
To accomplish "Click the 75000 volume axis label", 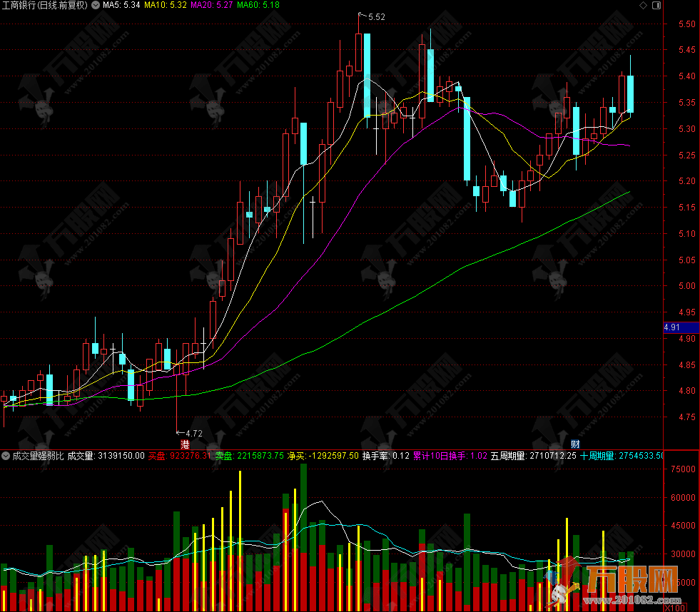I will [x=683, y=469].
